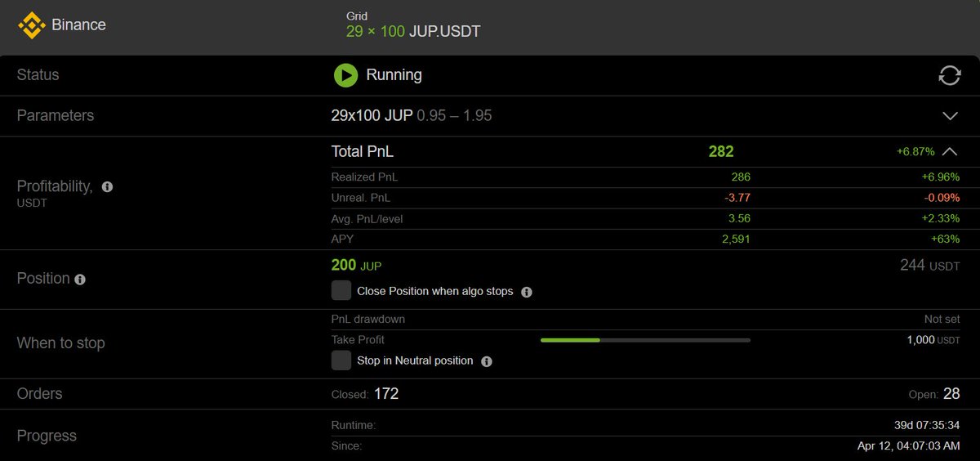The image size is (980, 461).
Task: Click the PnL drawdown label
Action: [x=368, y=320]
